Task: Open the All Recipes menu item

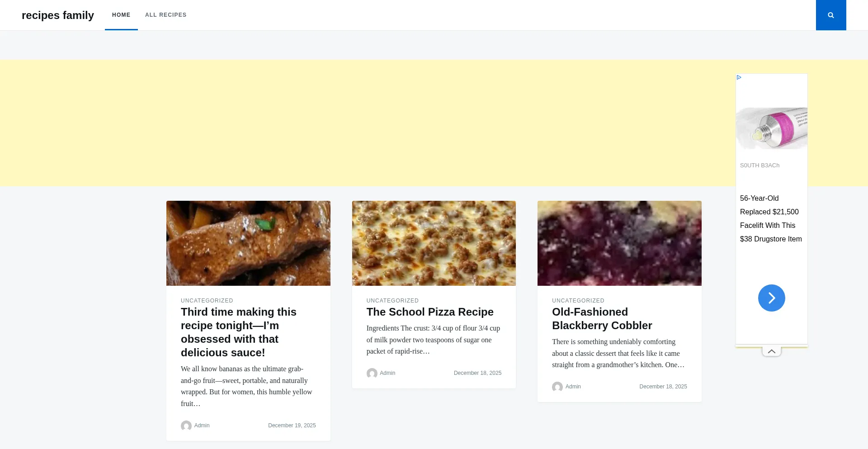Action: [x=165, y=15]
